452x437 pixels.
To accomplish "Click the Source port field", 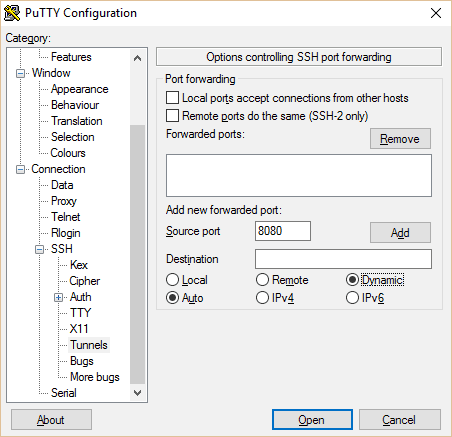I will point(283,231).
